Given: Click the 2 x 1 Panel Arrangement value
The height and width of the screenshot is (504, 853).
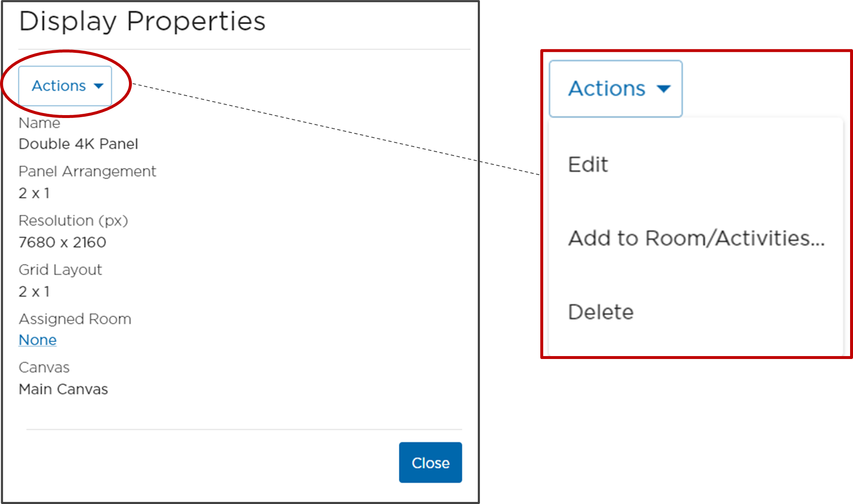Looking at the screenshot, I should 34,193.
